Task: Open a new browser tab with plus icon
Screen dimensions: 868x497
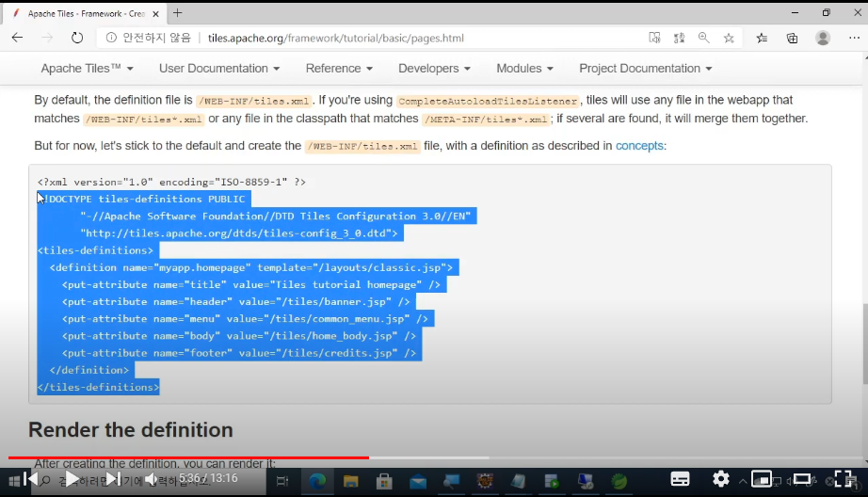Action: [177, 13]
